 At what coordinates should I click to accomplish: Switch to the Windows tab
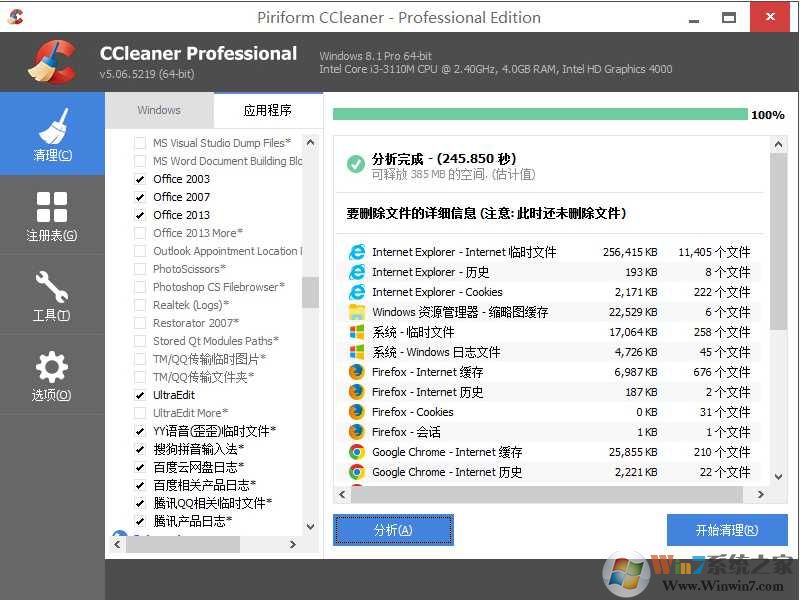click(x=160, y=110)
